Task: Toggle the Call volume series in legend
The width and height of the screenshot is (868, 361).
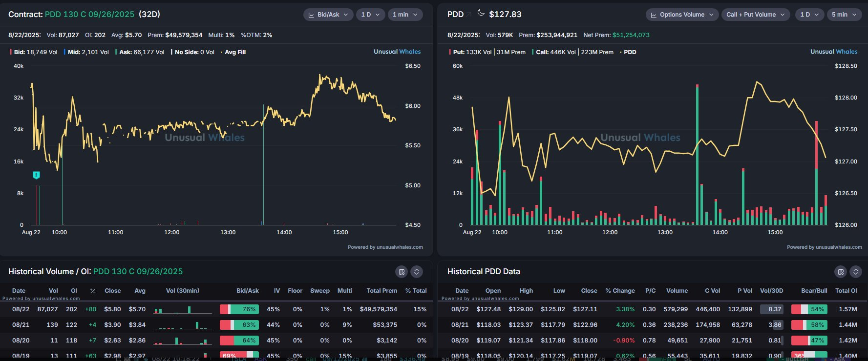Action: (573, 52)
